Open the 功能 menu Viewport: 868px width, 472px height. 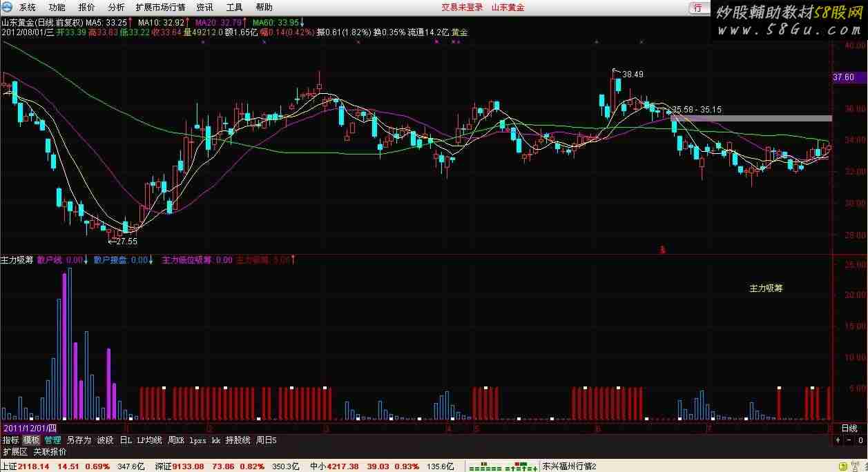click(57, 8)
